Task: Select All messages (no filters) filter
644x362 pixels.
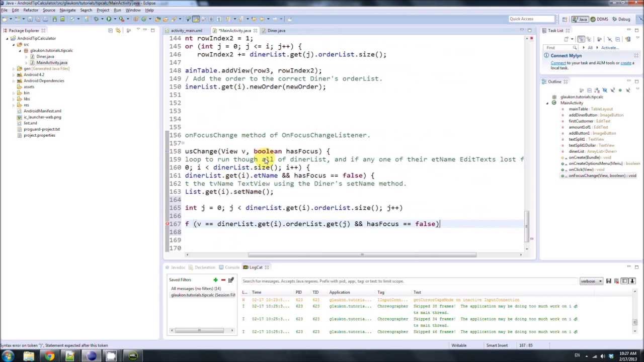Action: coord(196,289)
